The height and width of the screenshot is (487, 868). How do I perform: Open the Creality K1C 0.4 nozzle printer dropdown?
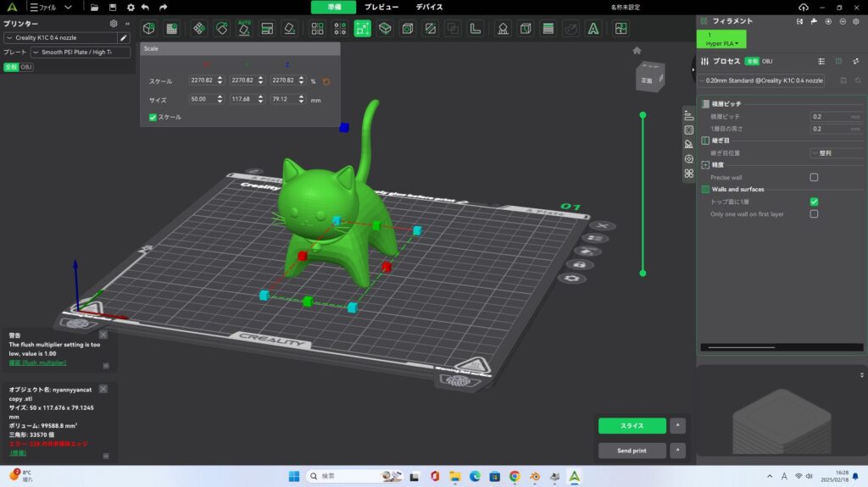coord(60,37)
